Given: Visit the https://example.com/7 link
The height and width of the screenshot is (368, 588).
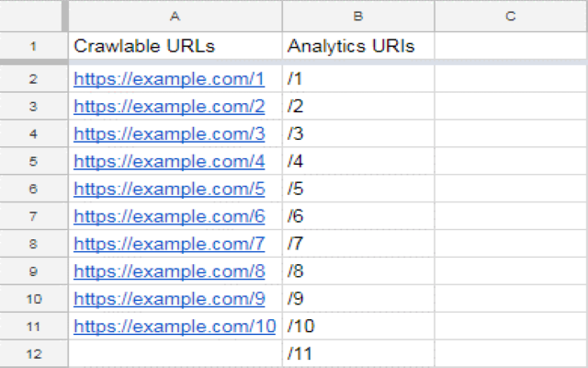Looking at the screenshot, I should coord(169,244).
